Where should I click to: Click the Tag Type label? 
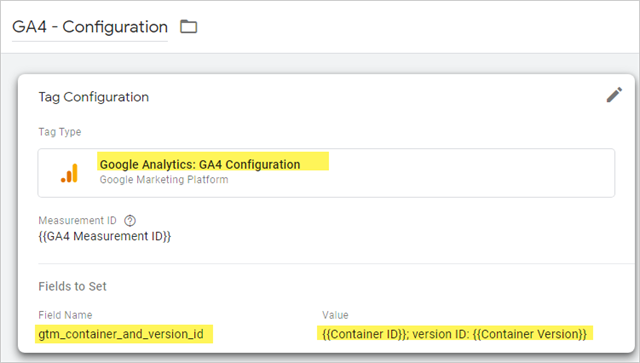(x=60, y=132)
